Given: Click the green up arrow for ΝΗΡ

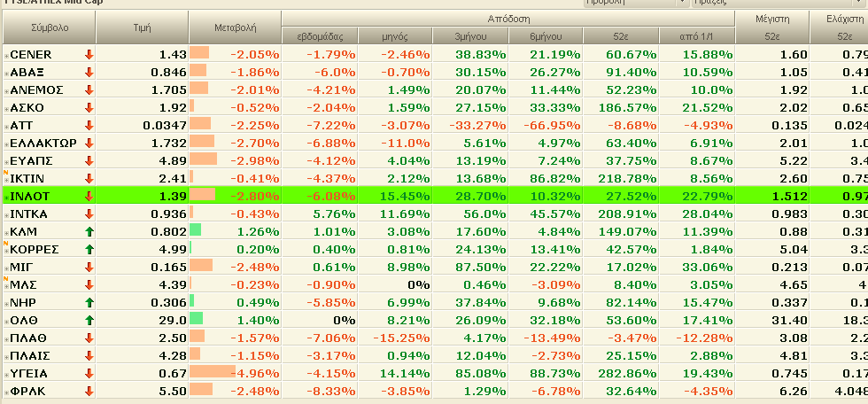Looking at the screenshot, I should tap(89, 302).
